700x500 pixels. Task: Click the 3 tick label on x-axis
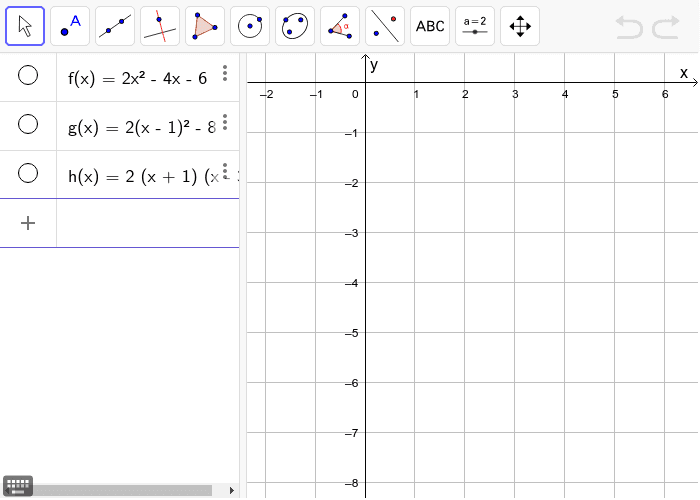515,94
